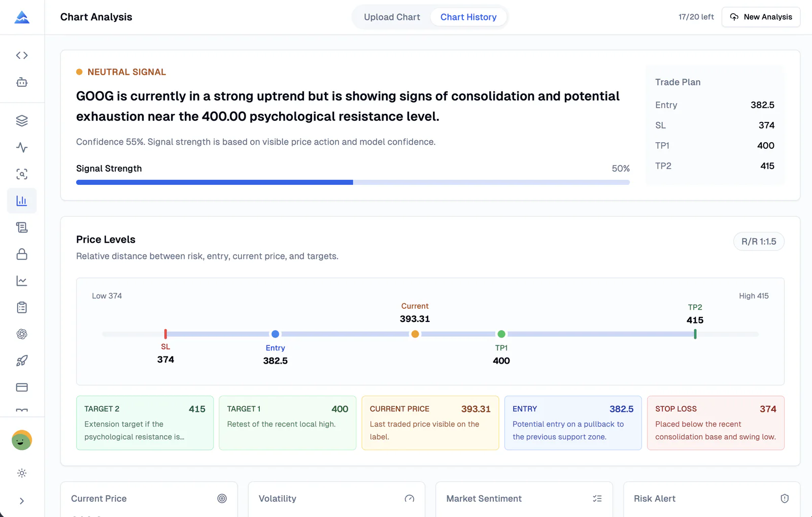Image resolution: width=812 pixels, height=517 pixels.
Task: Click the 17/20 left usage counter
Action: 696,17
